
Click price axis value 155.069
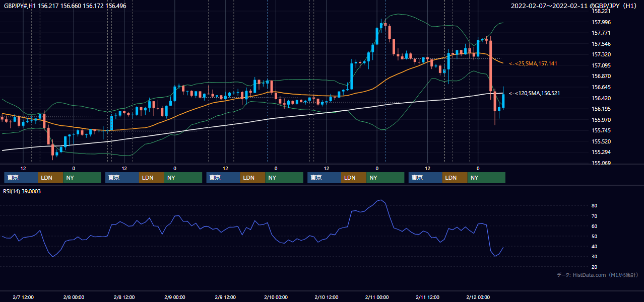(x=601, y=163)
